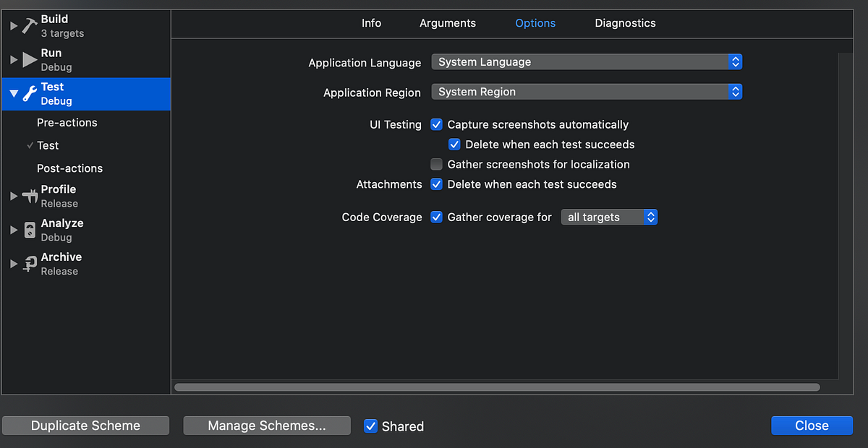Click the Duplicate Scheme button
The width and height of the screenshot is (868, 448).
(x=85, y=426)
